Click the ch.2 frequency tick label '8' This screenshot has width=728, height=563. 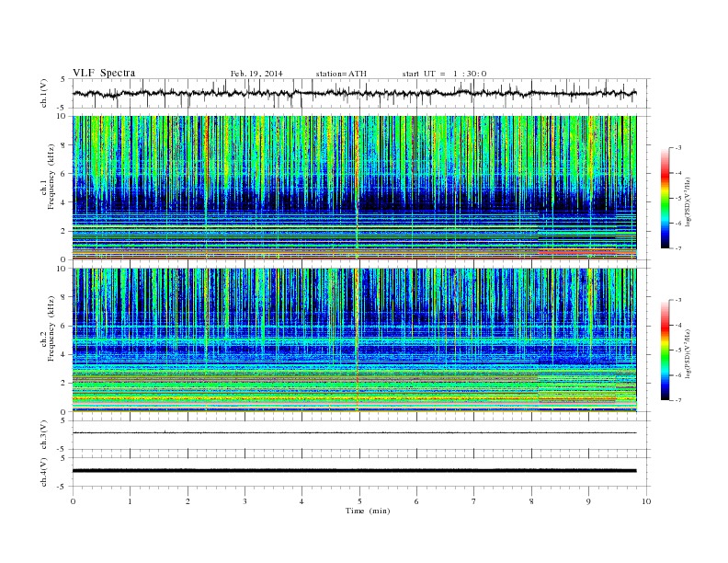pyautogui.click(x=64, y=297)
